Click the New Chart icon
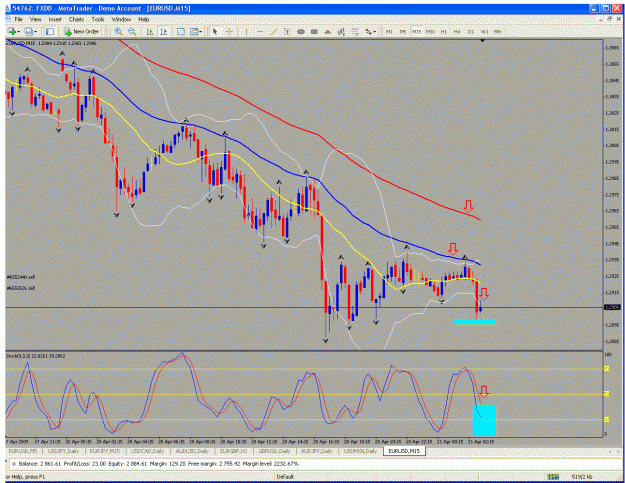 12,31
